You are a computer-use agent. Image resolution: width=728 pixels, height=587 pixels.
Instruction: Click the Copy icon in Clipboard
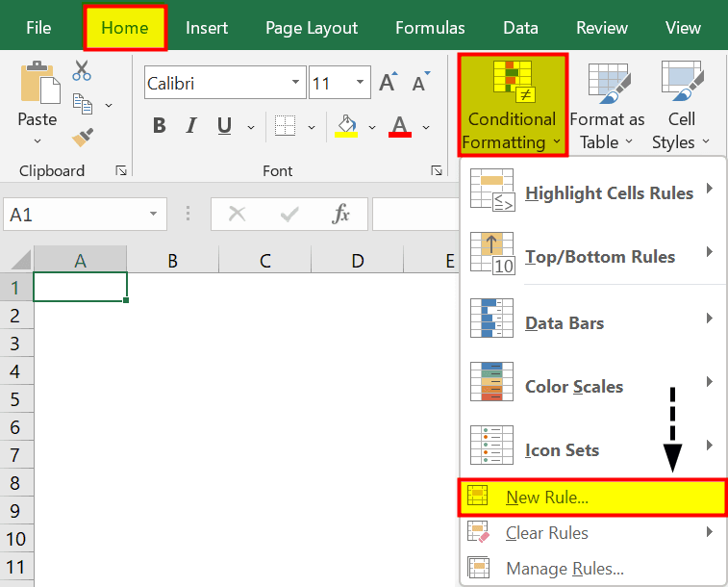pos(83,104)
